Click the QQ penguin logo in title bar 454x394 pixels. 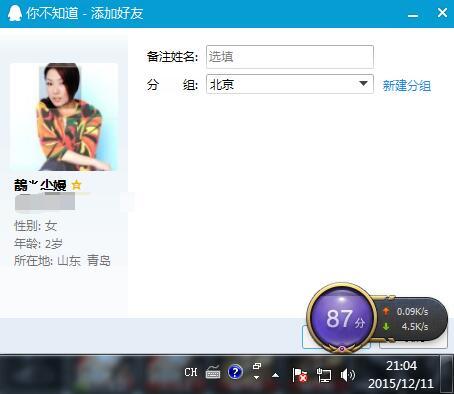coord(14,13)
